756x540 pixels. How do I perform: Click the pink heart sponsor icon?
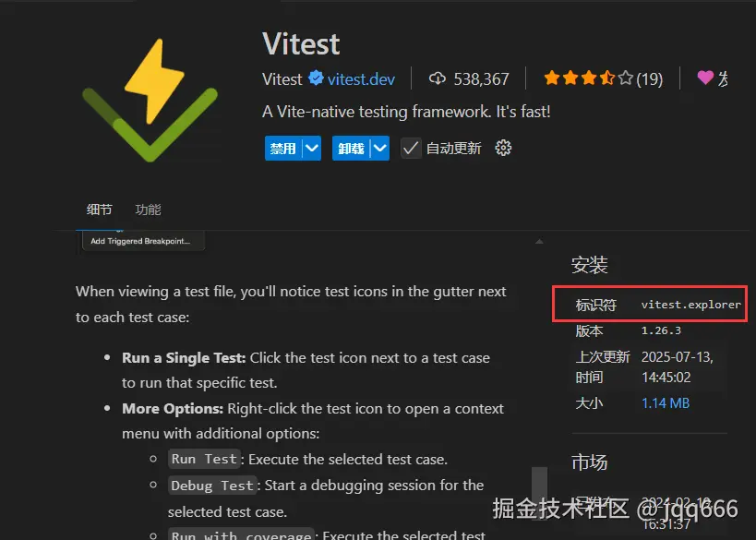point(705,78)
